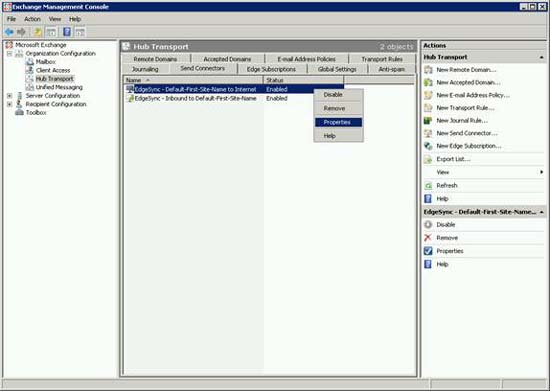Click the Properties checkmark icon in Actions pane

pyautogui.click(x=428, y=251)
